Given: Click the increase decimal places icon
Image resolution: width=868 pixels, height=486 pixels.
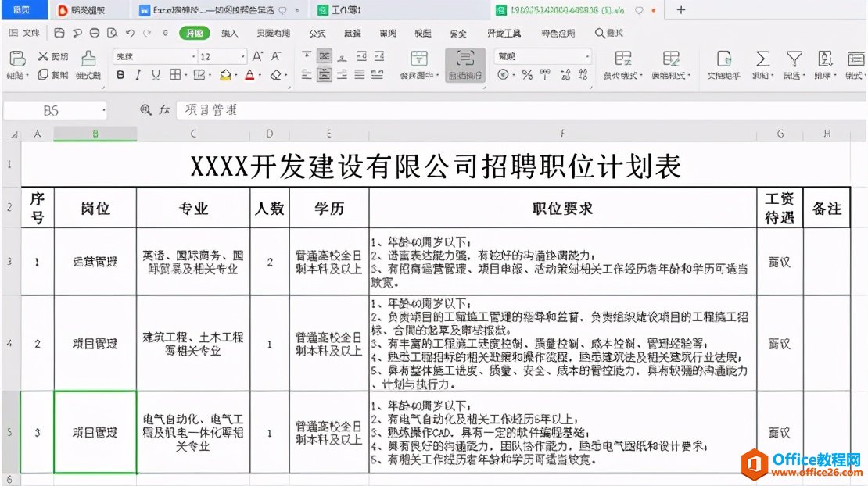Looking at the screenshot, I should [565, 75].
